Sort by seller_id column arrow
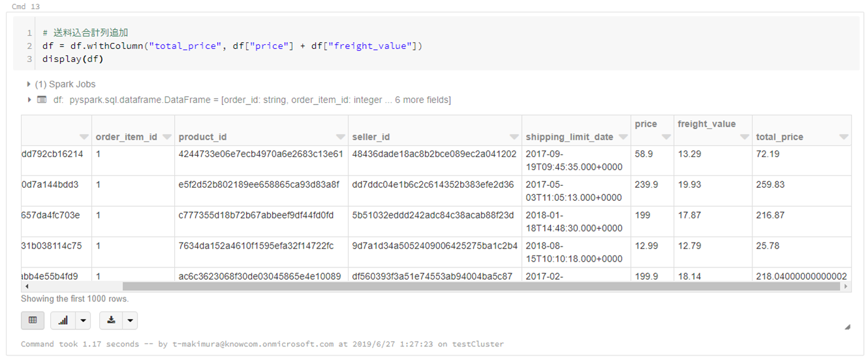868x360 pixels. pyautogui.click(x=514, y=137)
